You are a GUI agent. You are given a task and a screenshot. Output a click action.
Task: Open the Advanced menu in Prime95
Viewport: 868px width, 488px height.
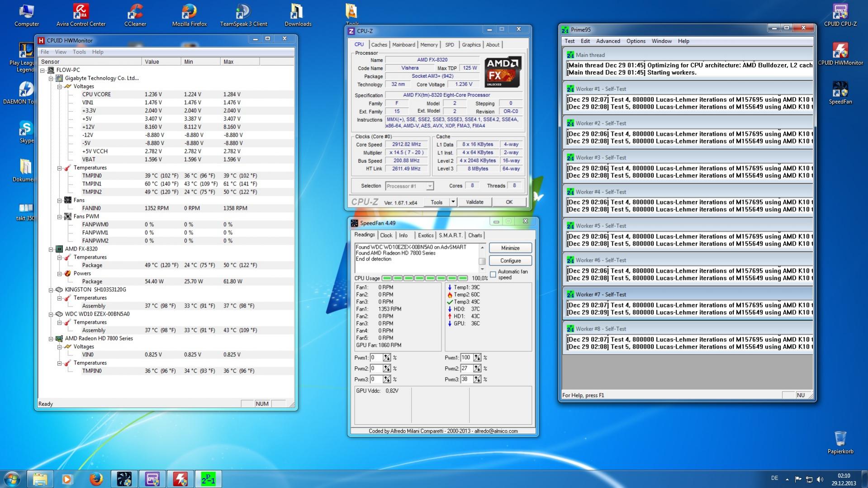coord(607,41)
